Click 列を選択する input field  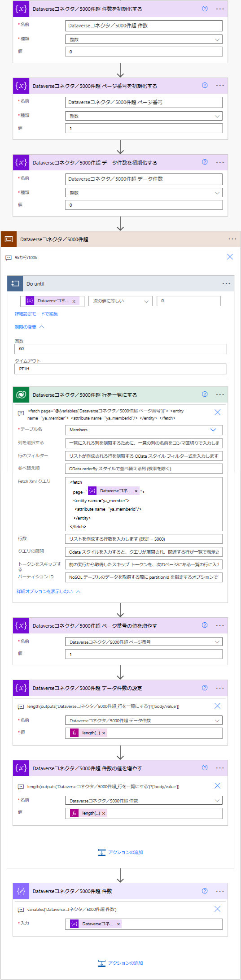(144, 442)
